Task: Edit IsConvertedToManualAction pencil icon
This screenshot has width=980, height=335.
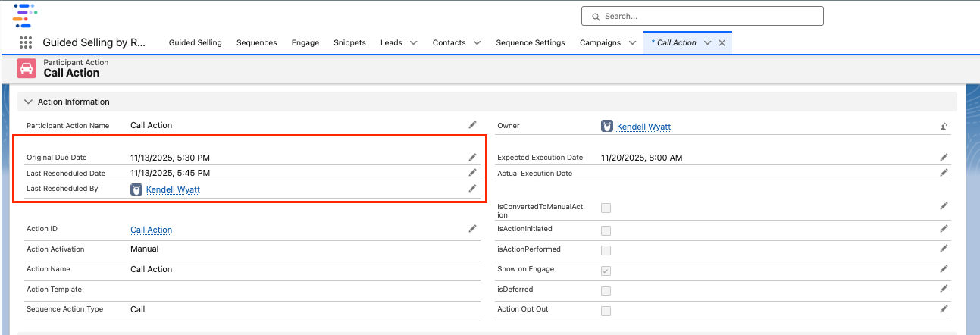Action: 944,205
